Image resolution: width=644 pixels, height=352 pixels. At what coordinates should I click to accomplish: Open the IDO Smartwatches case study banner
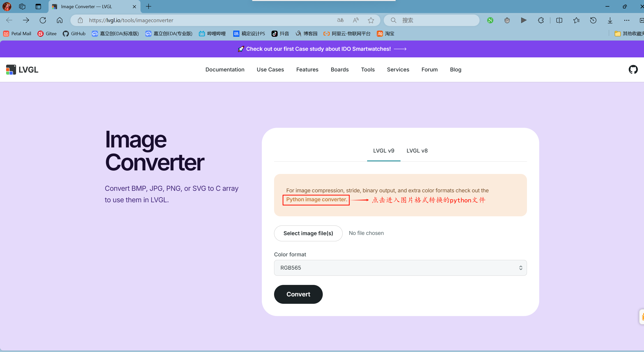(322, 49)
